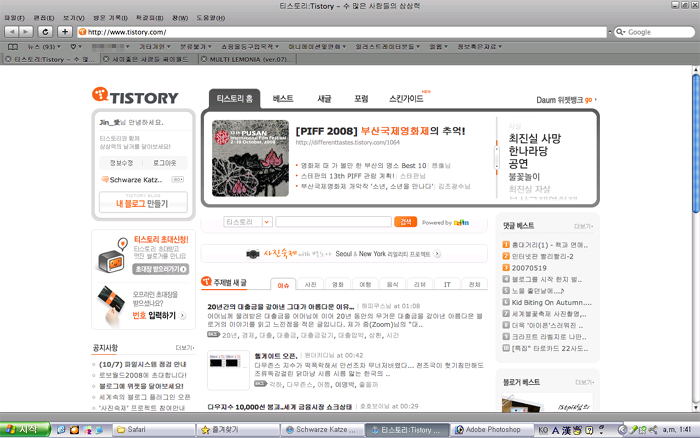
Task: Open the 편집(E) menu
Action: (x=44, y=18)
